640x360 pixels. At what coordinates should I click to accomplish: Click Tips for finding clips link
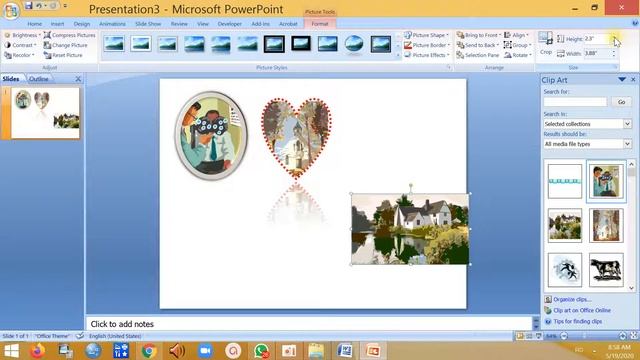(578, 322)
